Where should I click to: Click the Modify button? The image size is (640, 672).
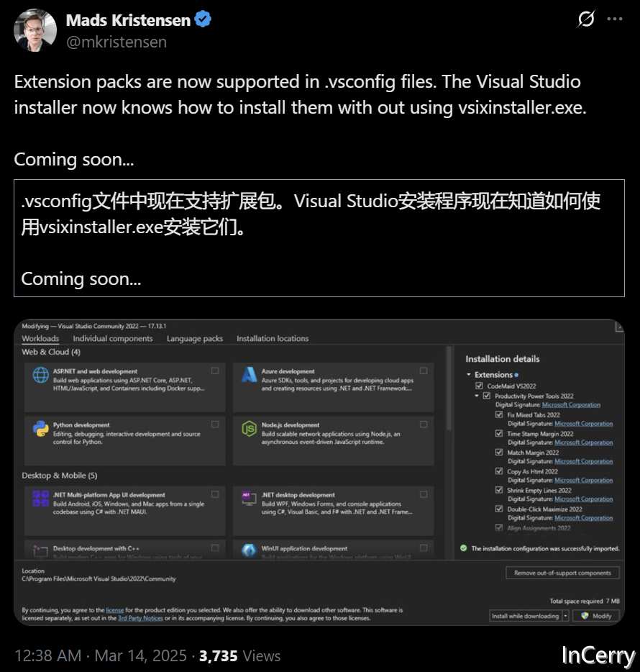tap(596, 616)
